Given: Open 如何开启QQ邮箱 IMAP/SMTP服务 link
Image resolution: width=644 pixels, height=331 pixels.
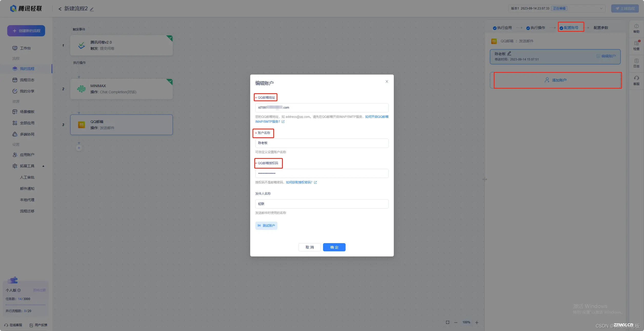Looking at the screenshot, I should pyautogui.click(x=377, y=117).
